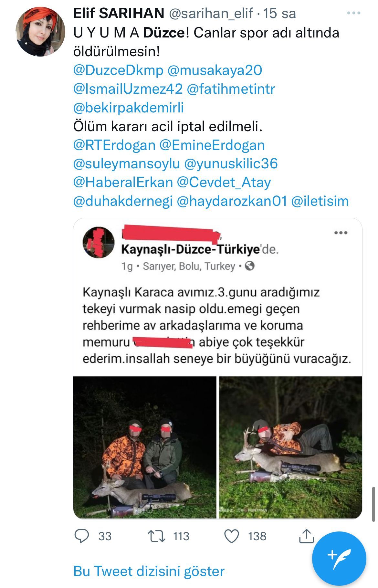Image resolution: width=378 pixels, height=588 pixels.
Task: Open embedded post's three-dot menu
Action: click(341, 233)
